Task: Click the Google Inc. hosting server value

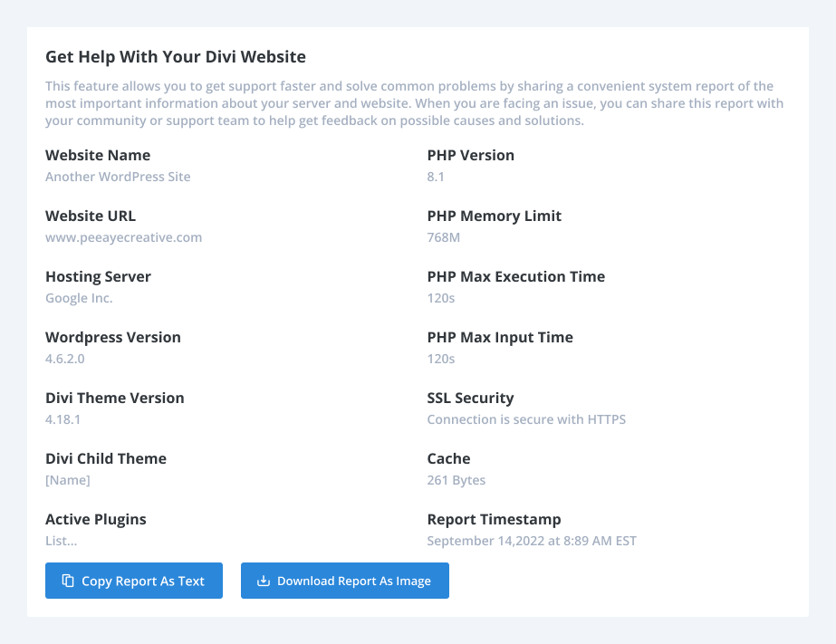Action: click(79, 298)
